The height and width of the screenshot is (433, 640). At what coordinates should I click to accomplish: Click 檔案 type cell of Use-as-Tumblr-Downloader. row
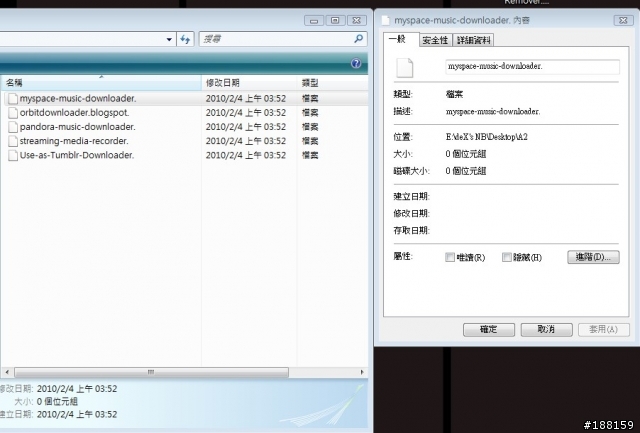[x=310, y=155]
